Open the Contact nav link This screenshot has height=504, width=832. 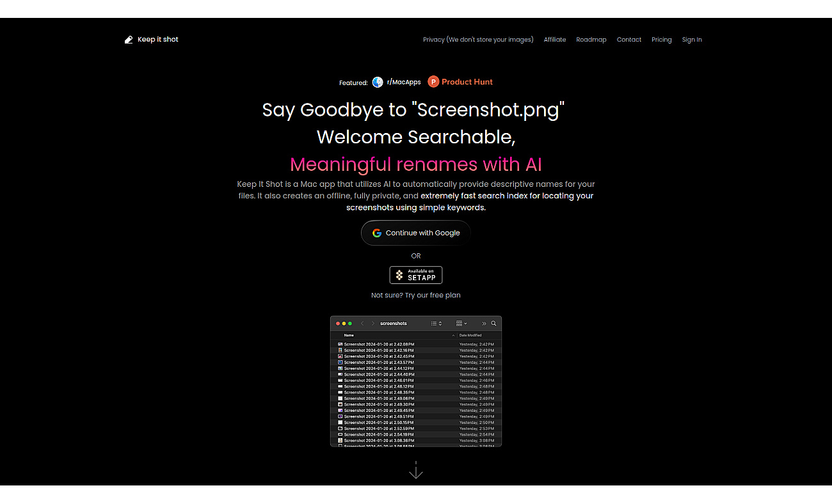click(x=629, y=40)
